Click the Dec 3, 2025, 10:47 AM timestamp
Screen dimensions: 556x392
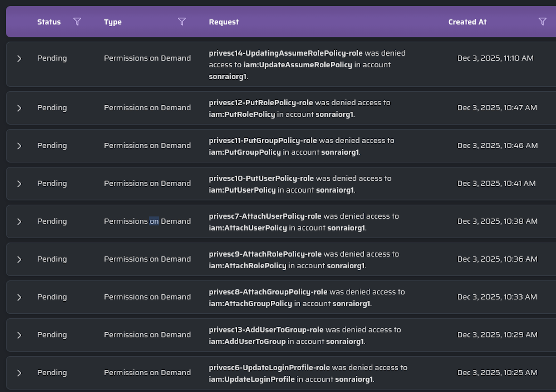[x=497, y=108]
